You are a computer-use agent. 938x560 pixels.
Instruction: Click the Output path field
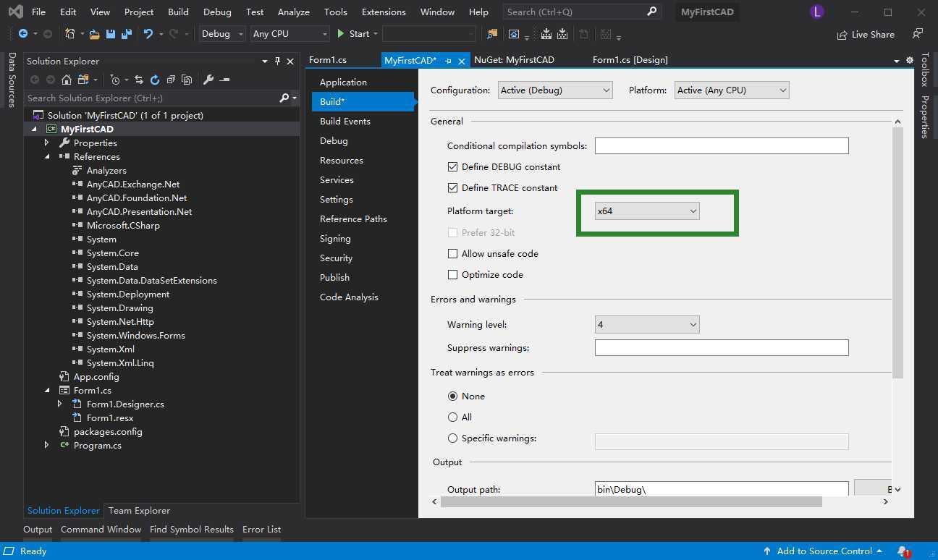pyautogui.click(x=722, y=489)
